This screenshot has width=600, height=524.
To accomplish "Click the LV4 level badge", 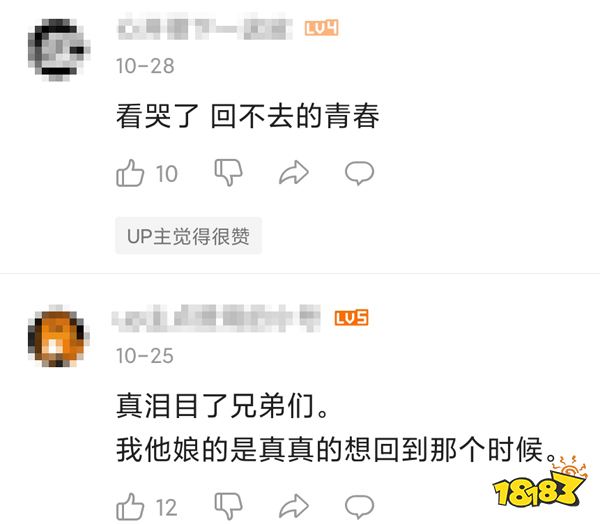I will [x=321, y=28].
